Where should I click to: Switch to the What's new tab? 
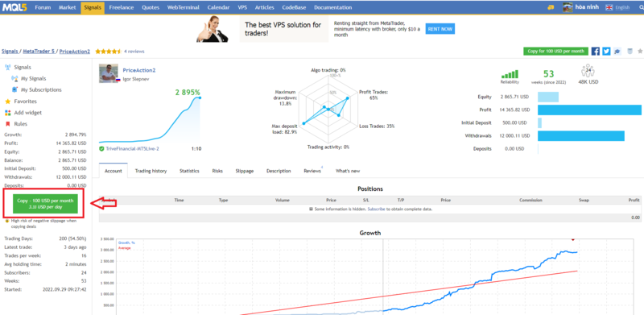tap(348, 171)
